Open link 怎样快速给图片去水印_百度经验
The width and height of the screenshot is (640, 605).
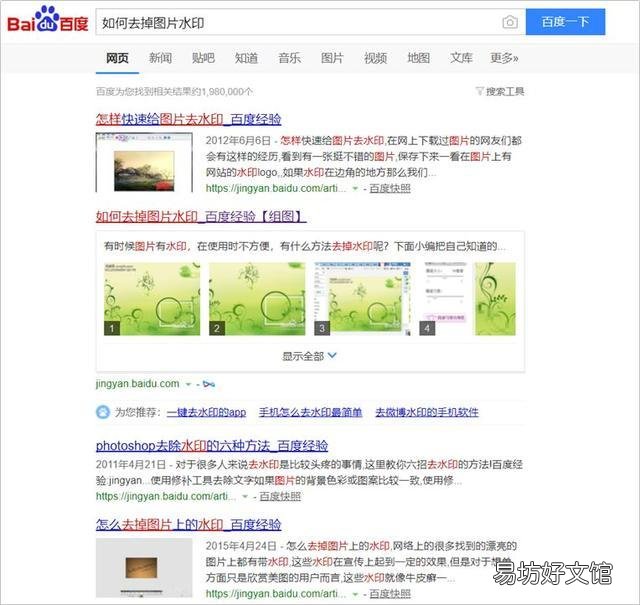click(x=189, y=119)
